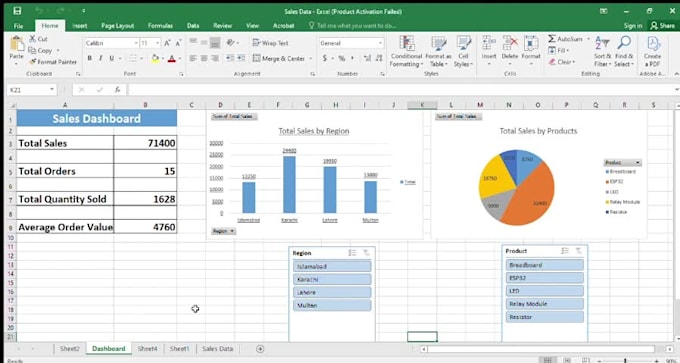Click the Save icon in title bar
This screenshot has height=363, width=680.
17,11
